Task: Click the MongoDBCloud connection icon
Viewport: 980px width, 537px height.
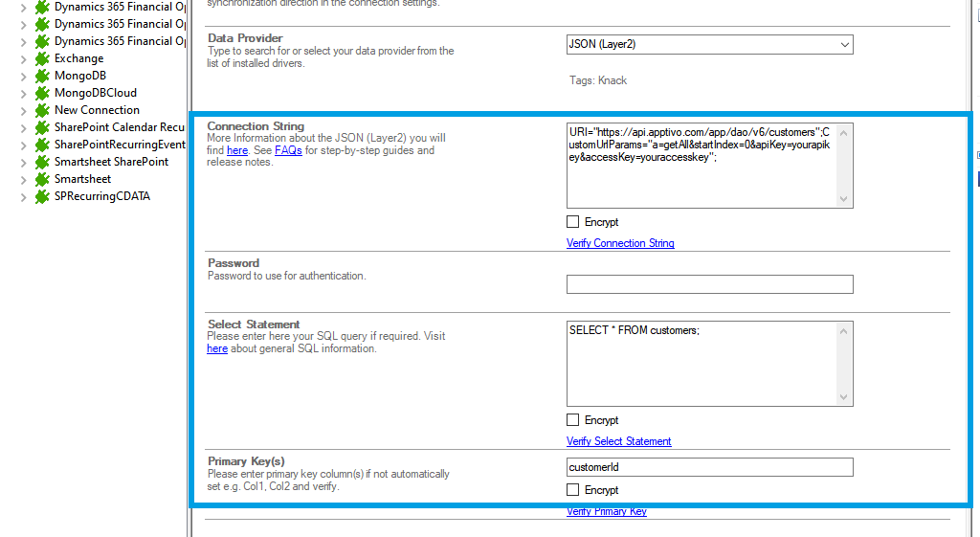Action: pos(42,93)
